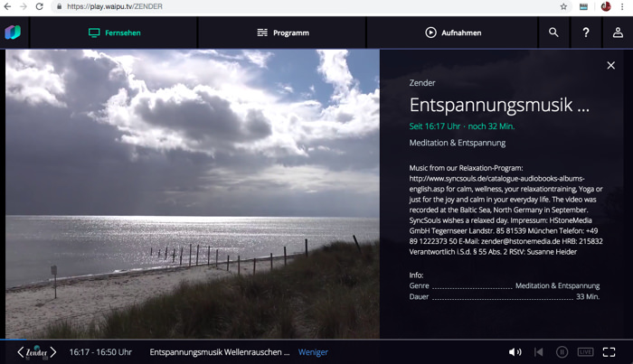
Task: Collapse details with Weniger link
Action: 313,352
